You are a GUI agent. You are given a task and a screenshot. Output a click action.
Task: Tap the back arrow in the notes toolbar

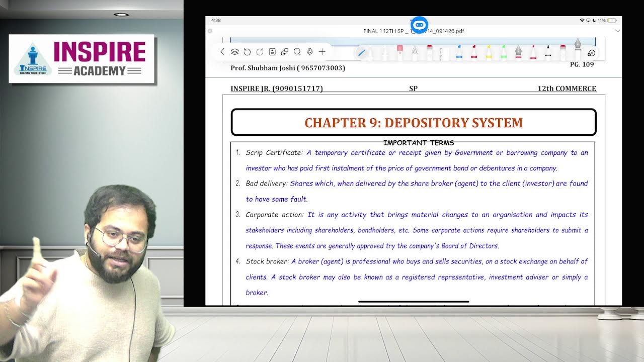click(222, 52)
